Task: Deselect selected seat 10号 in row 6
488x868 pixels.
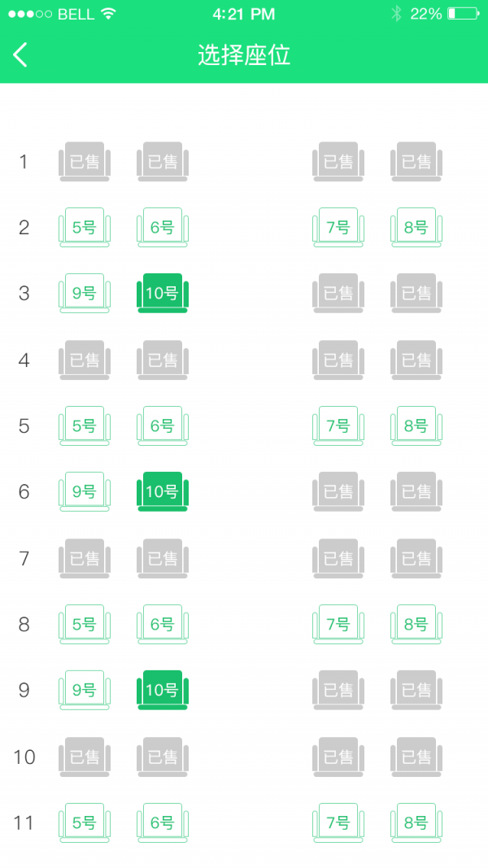Action: pyautogui.click(x=163, y=491)
